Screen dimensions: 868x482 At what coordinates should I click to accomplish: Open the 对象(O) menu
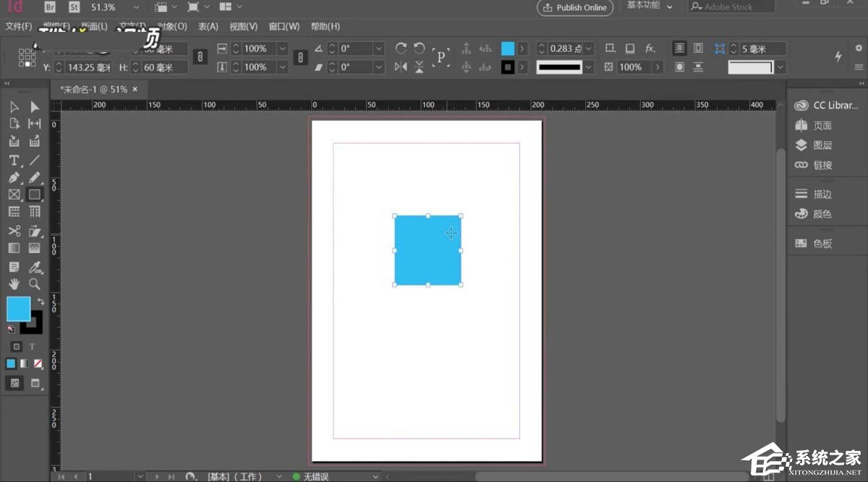172,27
